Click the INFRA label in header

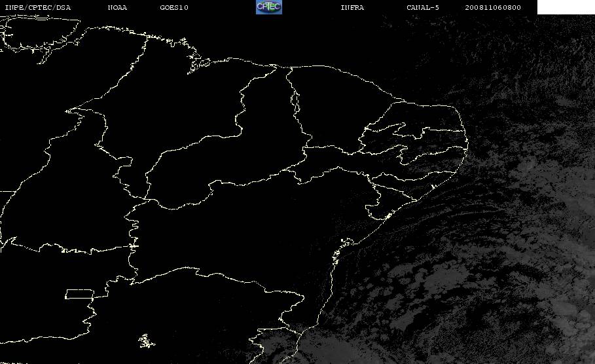(x=352, y=8)
